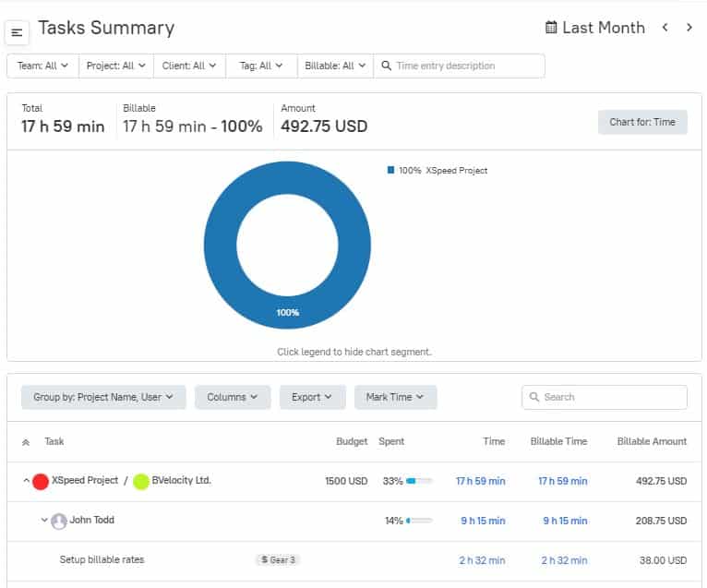This screenshot has width=707, height=588.
Task: Collapse the John Todd user row
Action: tap(44, 520)
